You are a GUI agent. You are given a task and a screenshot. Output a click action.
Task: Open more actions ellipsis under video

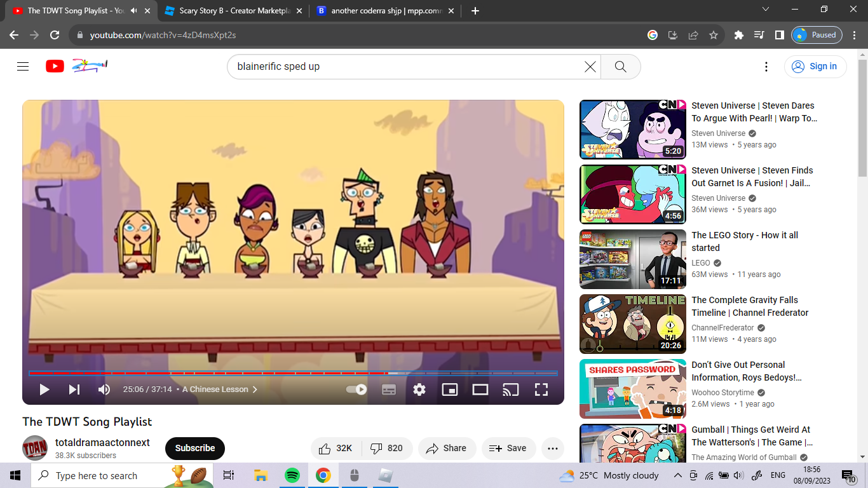(x=553, y=448)
